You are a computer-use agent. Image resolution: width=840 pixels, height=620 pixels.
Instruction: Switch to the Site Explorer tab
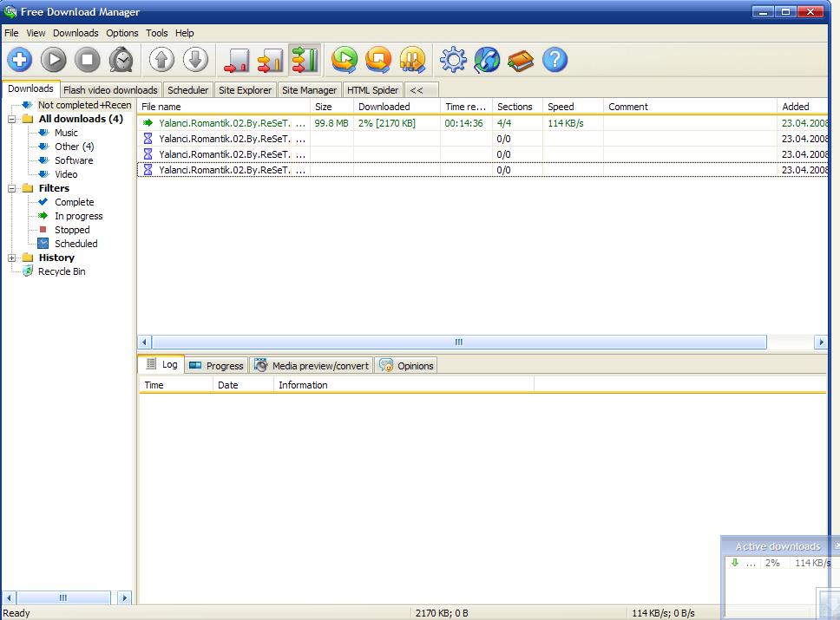(245, 90)
